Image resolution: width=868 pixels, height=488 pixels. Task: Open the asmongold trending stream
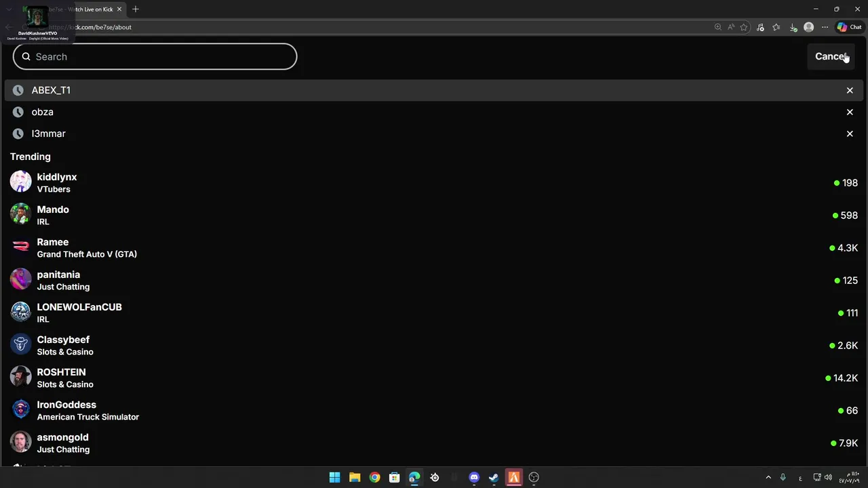[x=434, y=443]
